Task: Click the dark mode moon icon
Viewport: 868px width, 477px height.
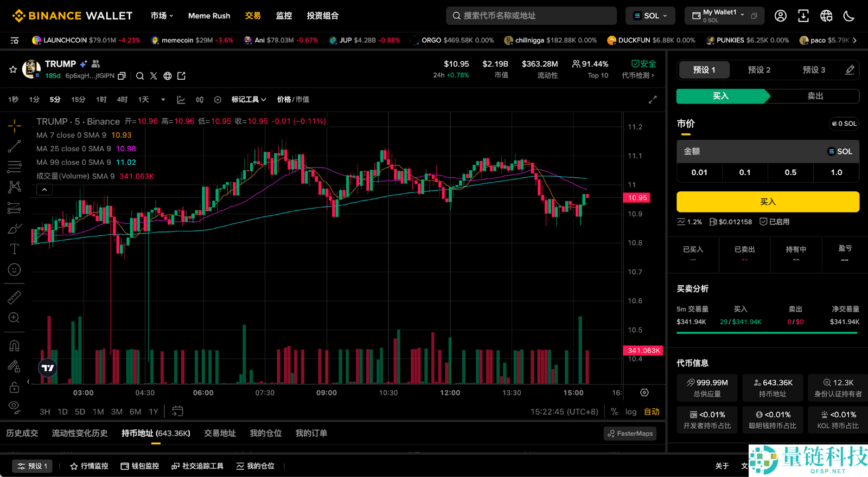Action: point(849,16)
